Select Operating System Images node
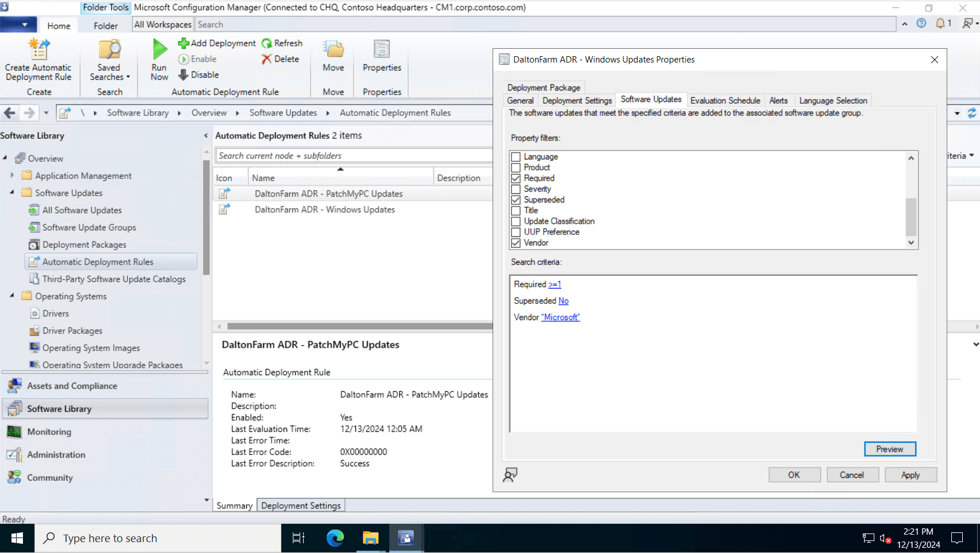Viewport: 980px width, 553px height. point(91,348)
